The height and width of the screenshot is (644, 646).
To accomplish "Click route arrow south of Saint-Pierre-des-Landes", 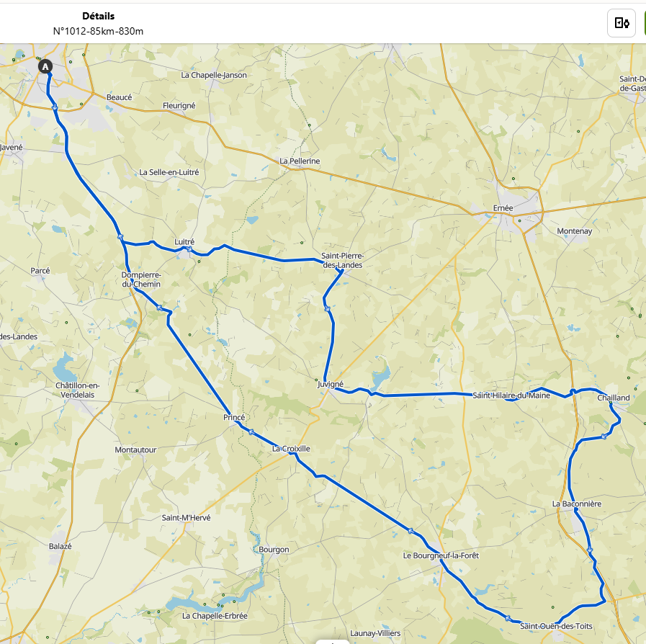I will (328, 308).
